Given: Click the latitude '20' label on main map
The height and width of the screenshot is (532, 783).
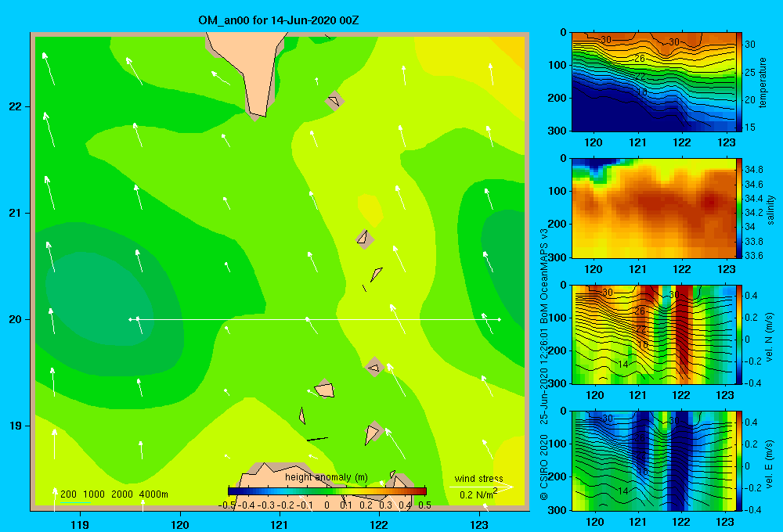Looking at the screenshot, I should pyautogui.click(x=15, y=319).
